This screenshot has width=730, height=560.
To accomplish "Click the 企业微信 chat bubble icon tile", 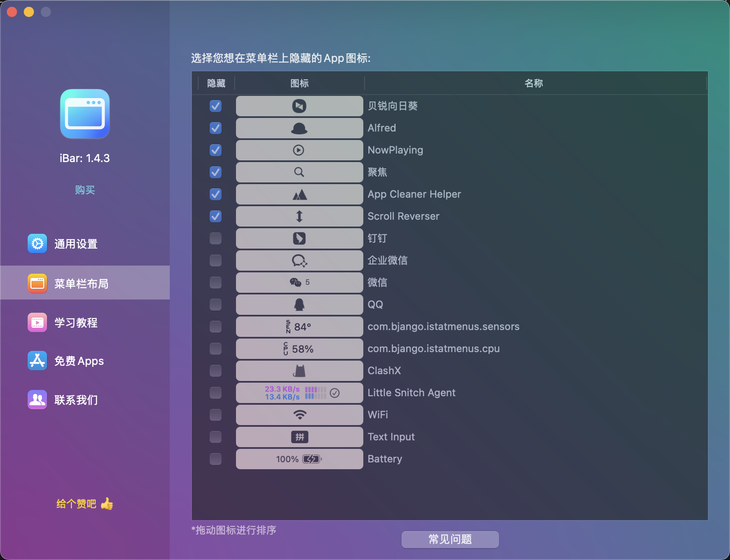I will point(299,260).
